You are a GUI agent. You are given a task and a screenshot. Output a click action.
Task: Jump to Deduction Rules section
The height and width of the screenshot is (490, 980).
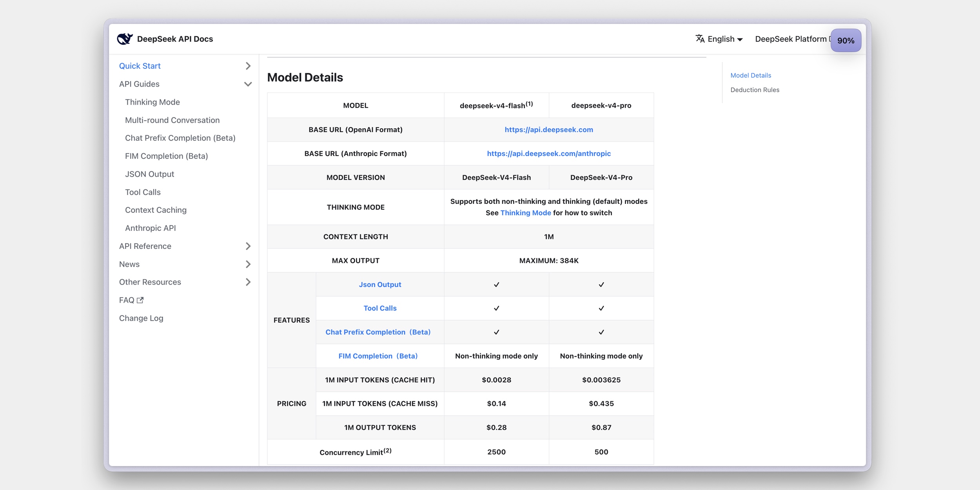(755, 90)
